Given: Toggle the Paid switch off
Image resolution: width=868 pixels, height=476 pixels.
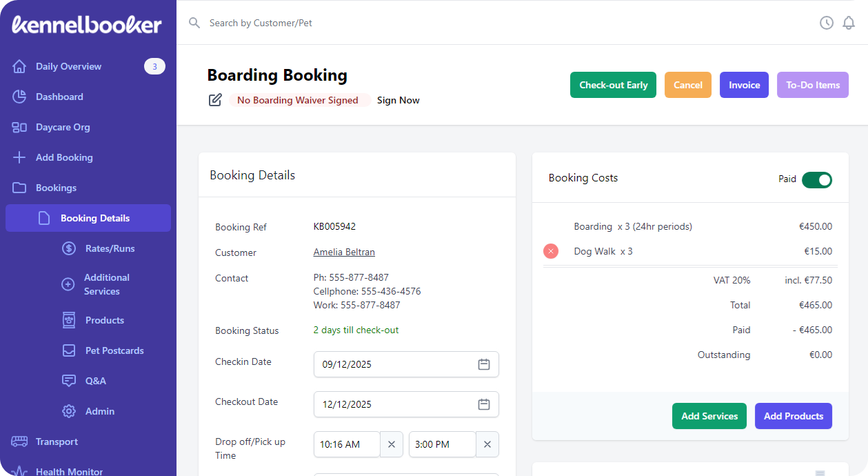Looking at the screenshot, I should coord(816,179).
